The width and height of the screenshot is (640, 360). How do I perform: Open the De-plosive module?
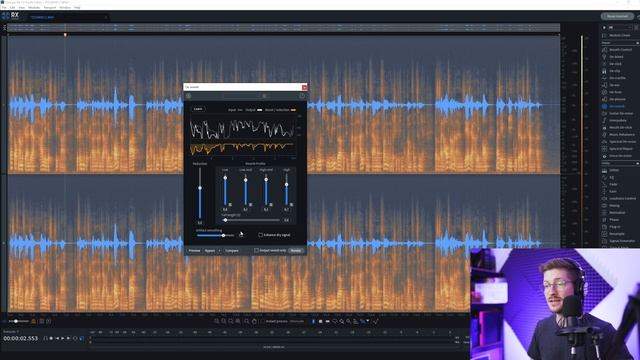coord(617,99)
